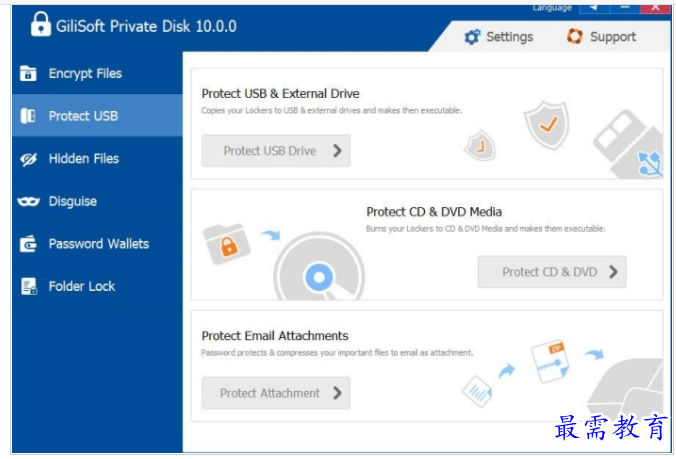Viewport: 676px width, 459px height.
Task: Click the Protect Attachment button
Action: coord(276,393)
